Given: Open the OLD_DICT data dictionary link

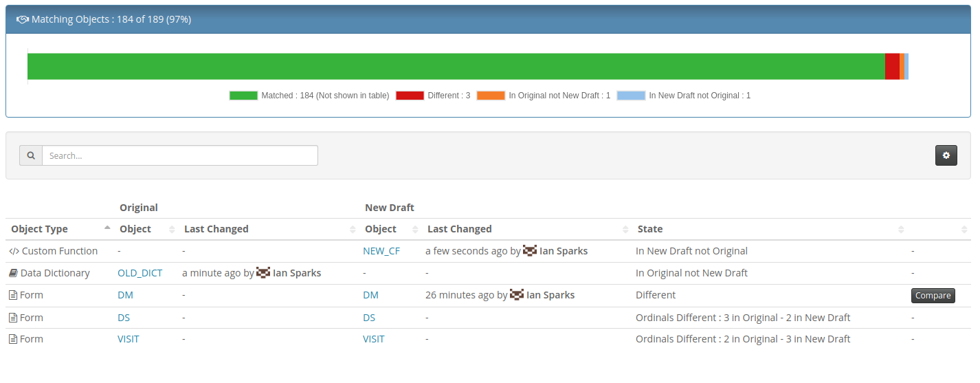Looking at the screenshot, I should (140, 273).
